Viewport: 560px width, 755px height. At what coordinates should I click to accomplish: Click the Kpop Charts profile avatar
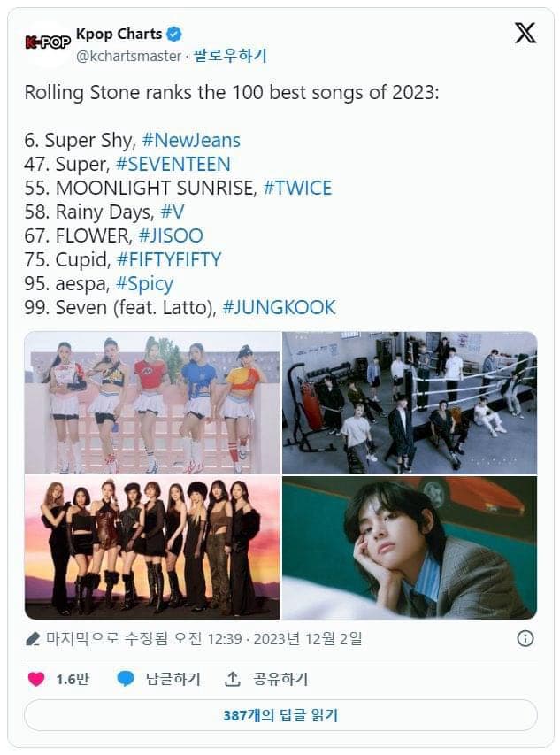click(x=48, y=42)
